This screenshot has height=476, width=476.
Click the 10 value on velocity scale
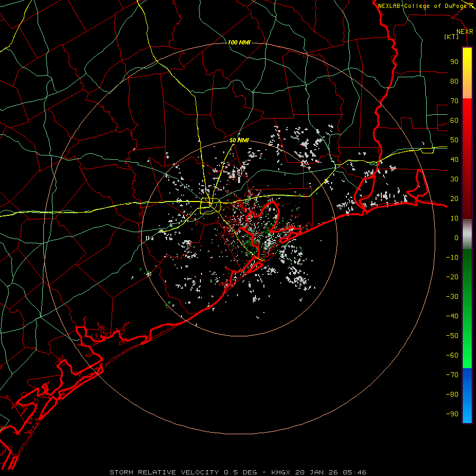454,218
